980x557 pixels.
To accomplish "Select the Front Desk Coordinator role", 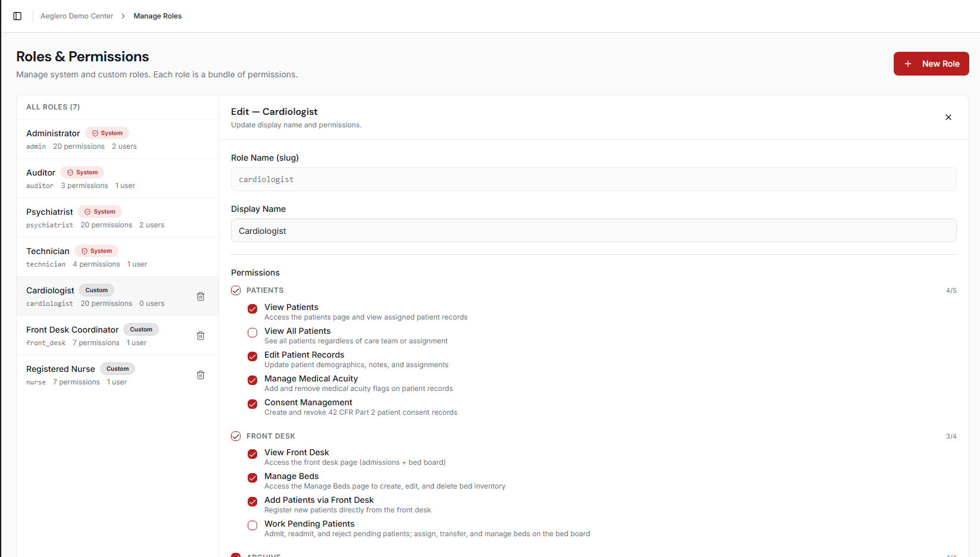I will pos(117,336).
